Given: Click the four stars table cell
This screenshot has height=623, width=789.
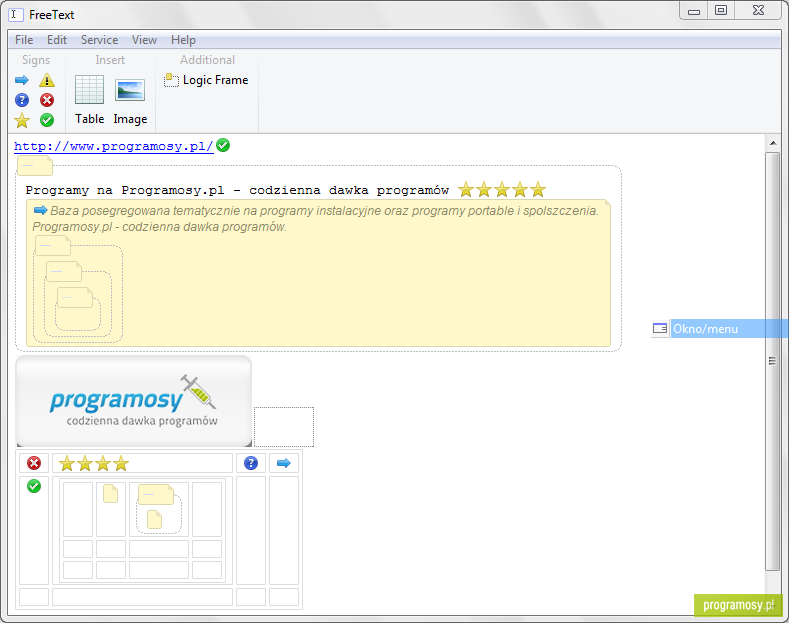Looking at the screenshot, I should tap(142, 463).
